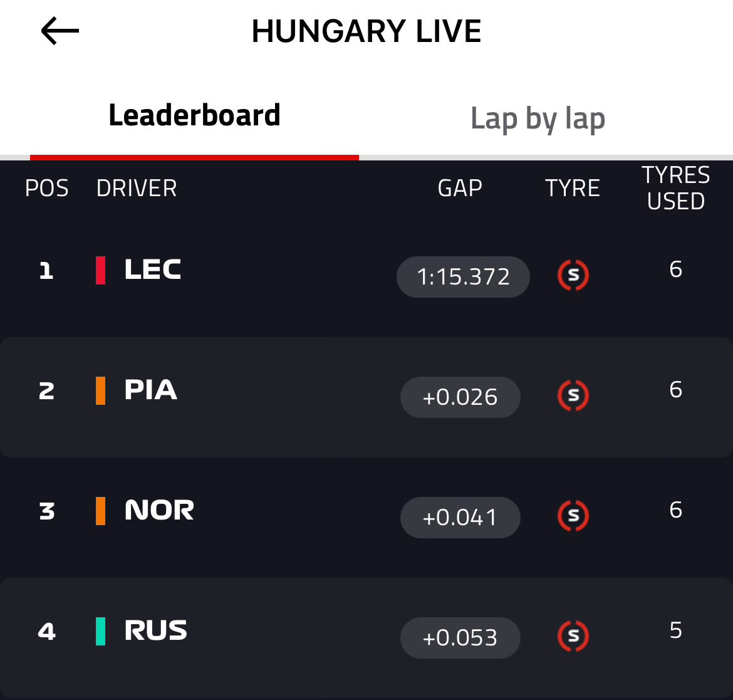Click the red team color bar beside LEC
733x700 pixels.
100,270
